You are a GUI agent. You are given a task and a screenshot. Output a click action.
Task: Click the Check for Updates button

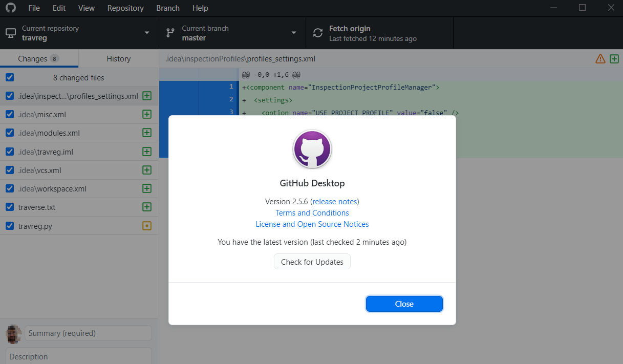point(312,262)
